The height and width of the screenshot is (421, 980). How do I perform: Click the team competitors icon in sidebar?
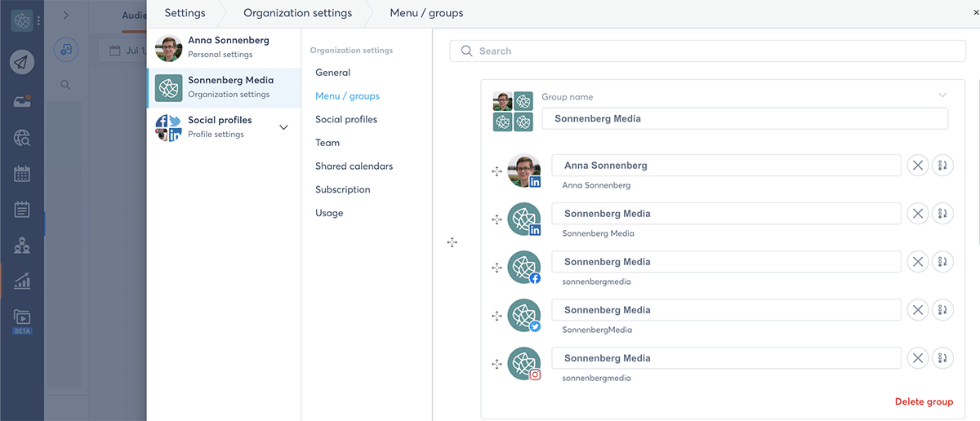(x=22, y=246)
